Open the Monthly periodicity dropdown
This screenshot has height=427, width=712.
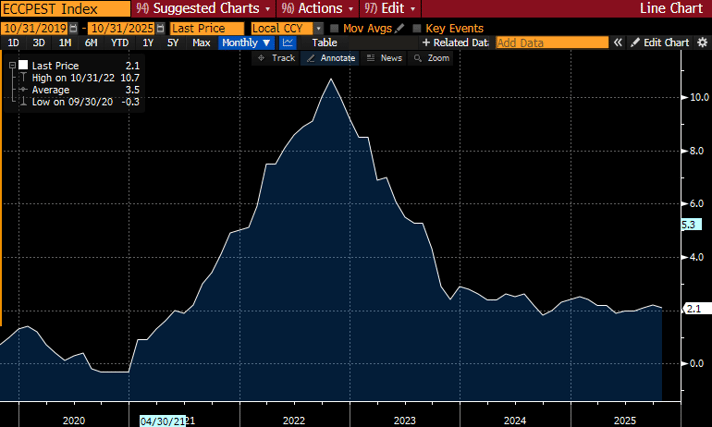tap(246, 43)
